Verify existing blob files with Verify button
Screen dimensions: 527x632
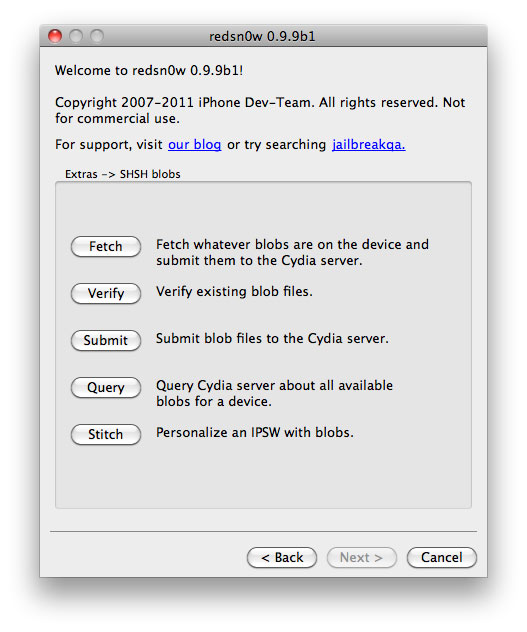click(106, 293)
